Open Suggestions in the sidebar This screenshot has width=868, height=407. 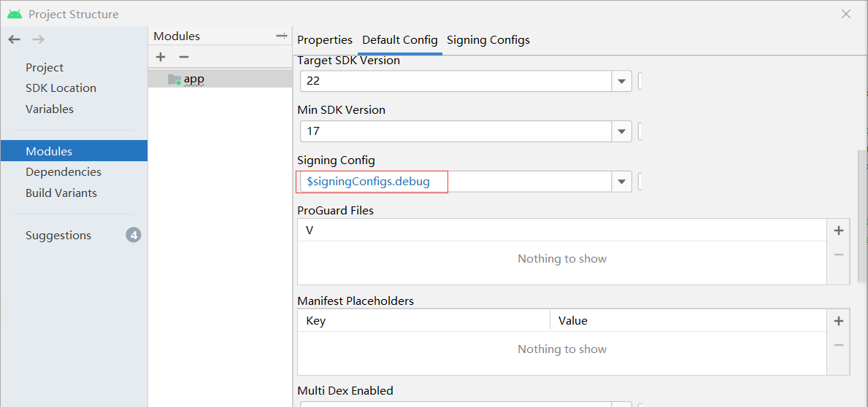[58, 235]
